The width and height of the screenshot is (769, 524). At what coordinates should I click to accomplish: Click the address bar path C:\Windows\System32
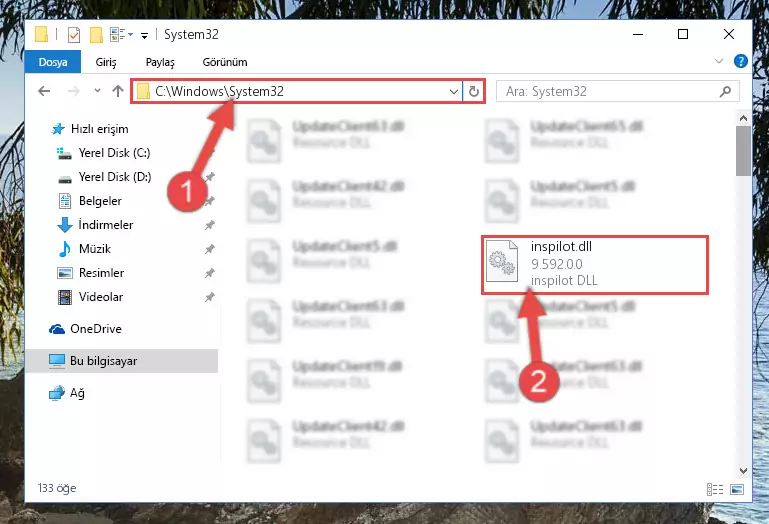click(x=219, y=91)
